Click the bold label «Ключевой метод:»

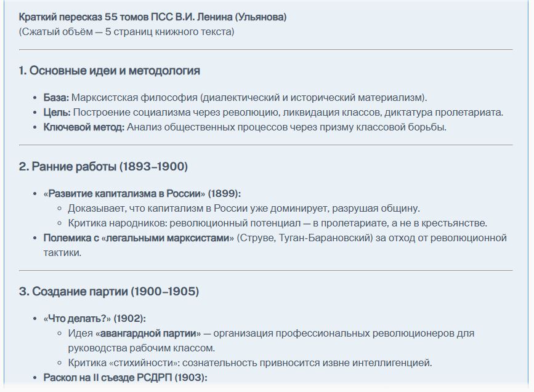pos(84,127)
